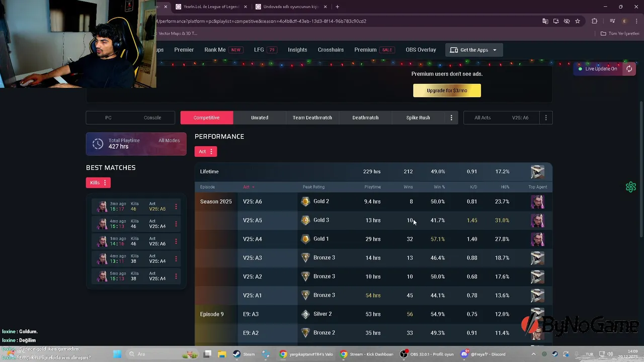This screenshot has width=644, height=362.
Task: Select the Competitive playlist tab
Action: [207, 118]
